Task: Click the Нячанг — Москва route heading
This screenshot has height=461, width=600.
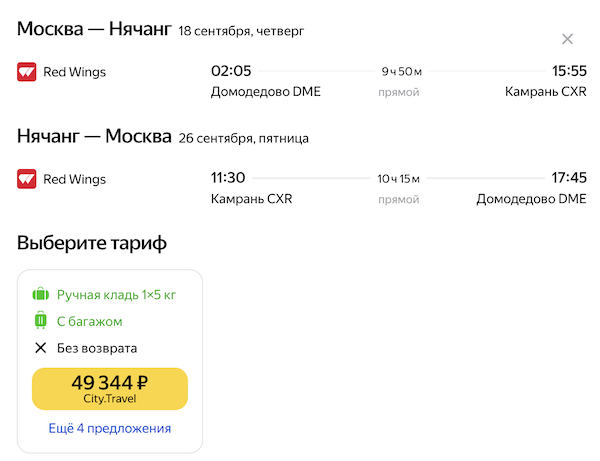Action: (94, 137)
